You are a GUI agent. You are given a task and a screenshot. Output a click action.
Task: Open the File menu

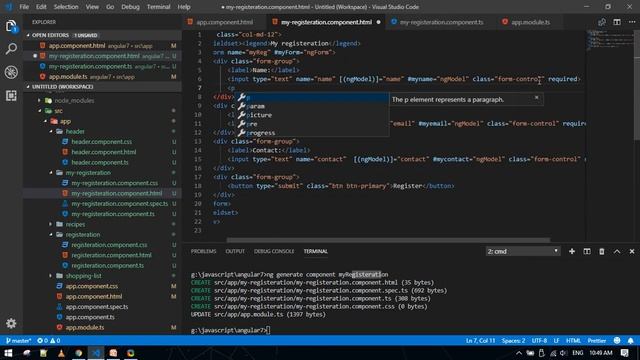[24, 7]
